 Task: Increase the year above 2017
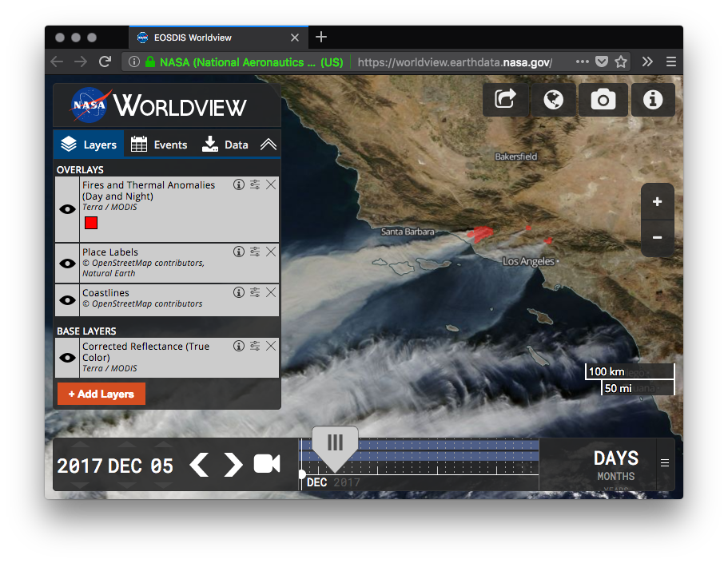pyautogui.click(x=80, y=445)
